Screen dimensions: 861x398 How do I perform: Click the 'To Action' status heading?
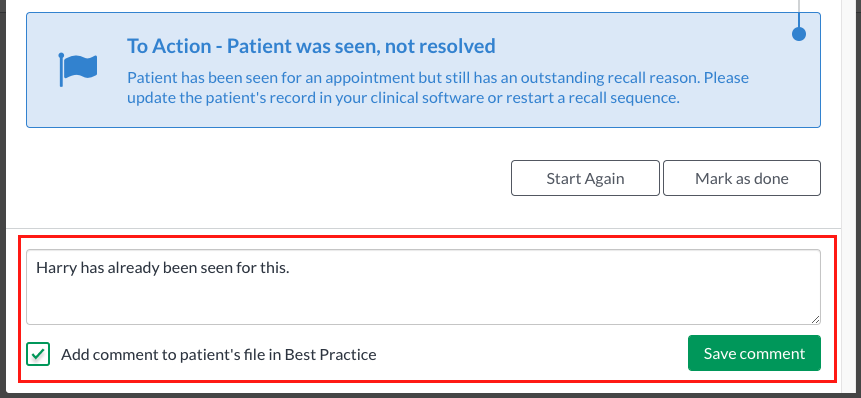[311, 46]
